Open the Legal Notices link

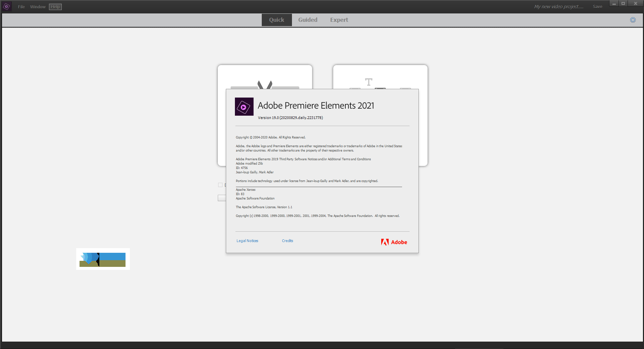click(247, 241)
